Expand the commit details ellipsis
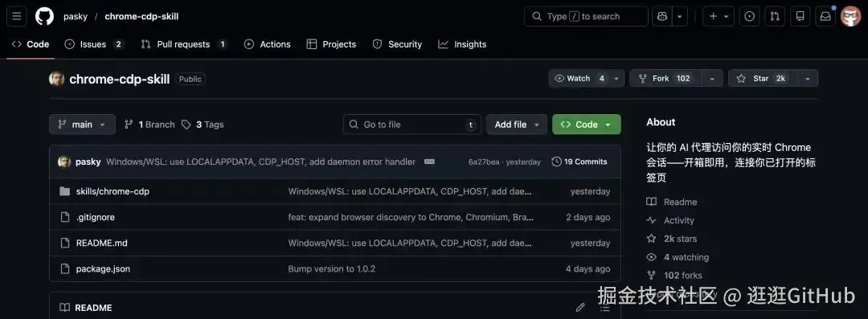The image size is (868, 319). 429,162
